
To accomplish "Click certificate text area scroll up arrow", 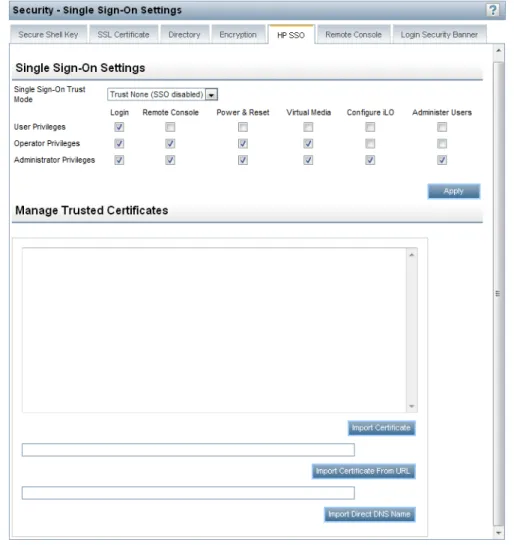I will click(x=412, y=255).
